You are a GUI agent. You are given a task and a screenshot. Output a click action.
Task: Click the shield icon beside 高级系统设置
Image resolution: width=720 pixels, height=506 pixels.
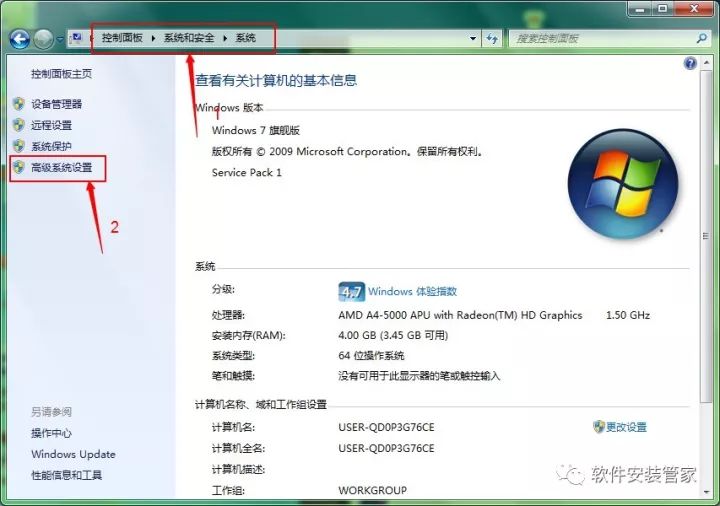tap(18, 168)
